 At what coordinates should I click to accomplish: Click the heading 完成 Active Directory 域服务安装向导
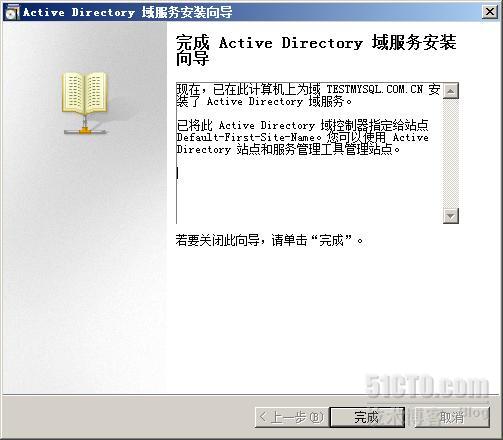pyautogui.click(x=316, y=50)
